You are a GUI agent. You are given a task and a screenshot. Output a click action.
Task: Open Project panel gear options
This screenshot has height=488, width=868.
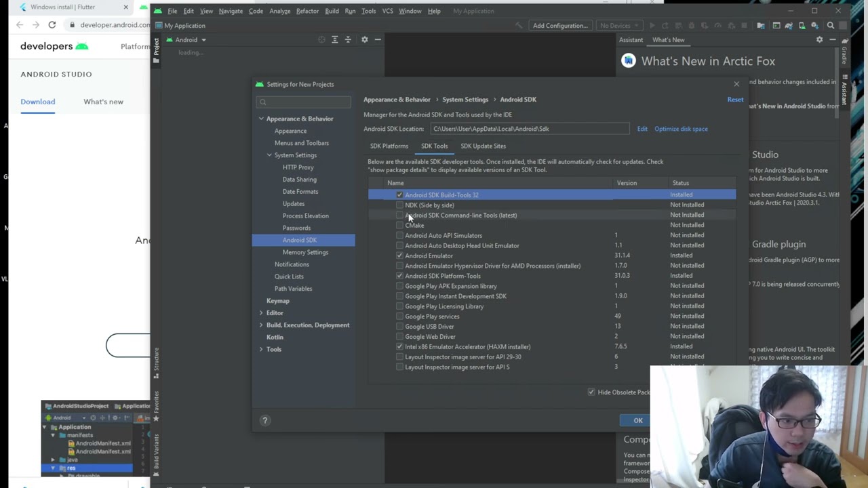(364, 39)
